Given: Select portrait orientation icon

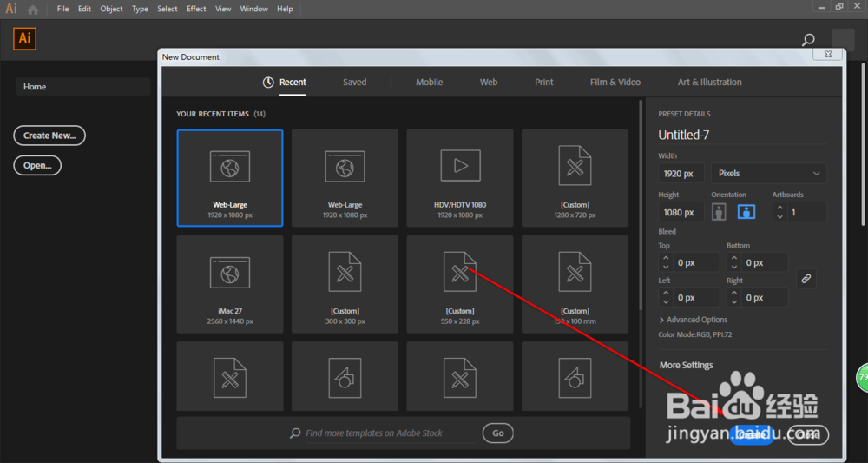Looking at the screenshot, I should click(719, 212).
